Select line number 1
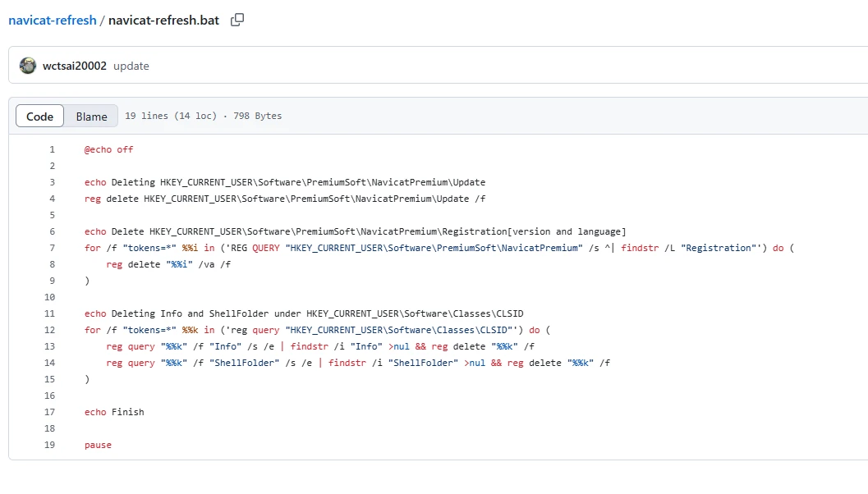868x494 pixels. [52, 149]
